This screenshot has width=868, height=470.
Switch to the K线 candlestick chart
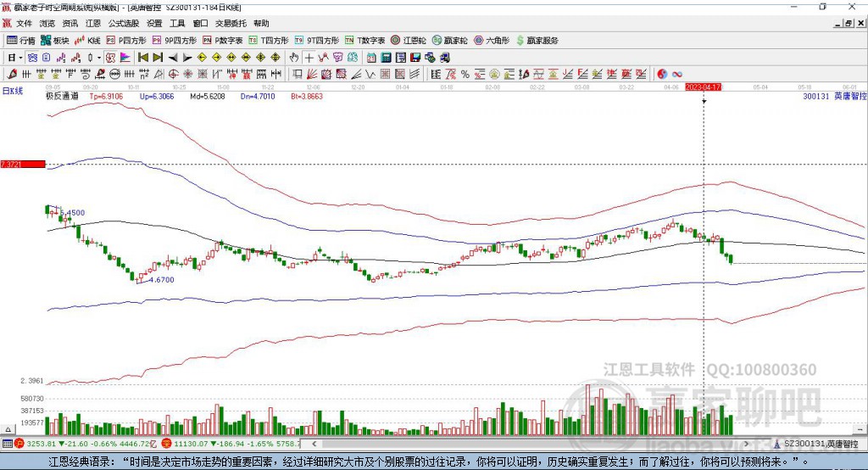(x=87, y=41)
